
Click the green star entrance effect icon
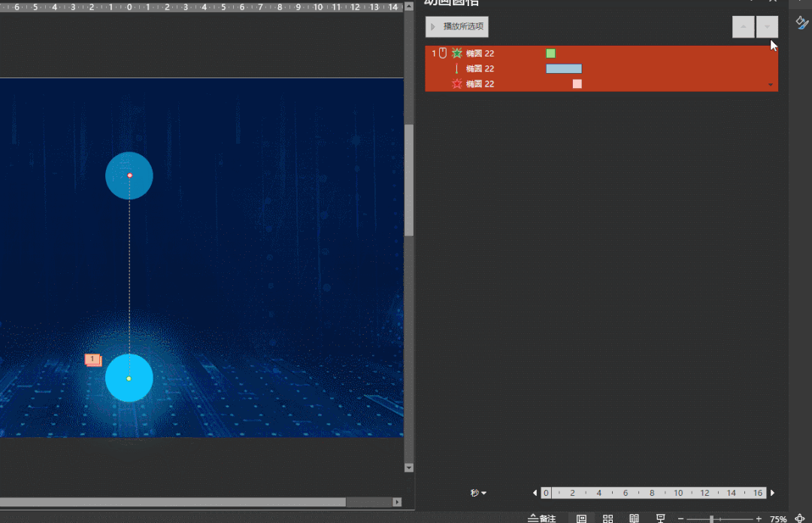pos(457,53)
